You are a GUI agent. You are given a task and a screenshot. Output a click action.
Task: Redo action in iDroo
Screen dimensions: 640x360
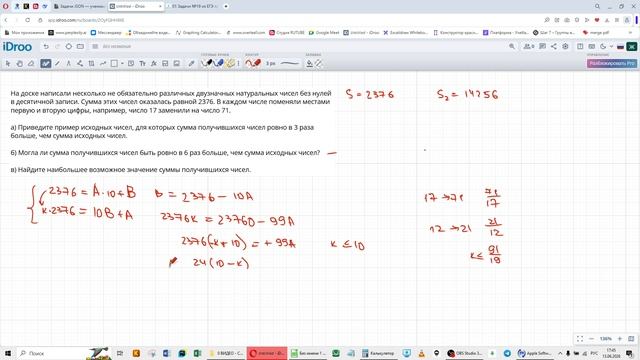coord(57,47)
